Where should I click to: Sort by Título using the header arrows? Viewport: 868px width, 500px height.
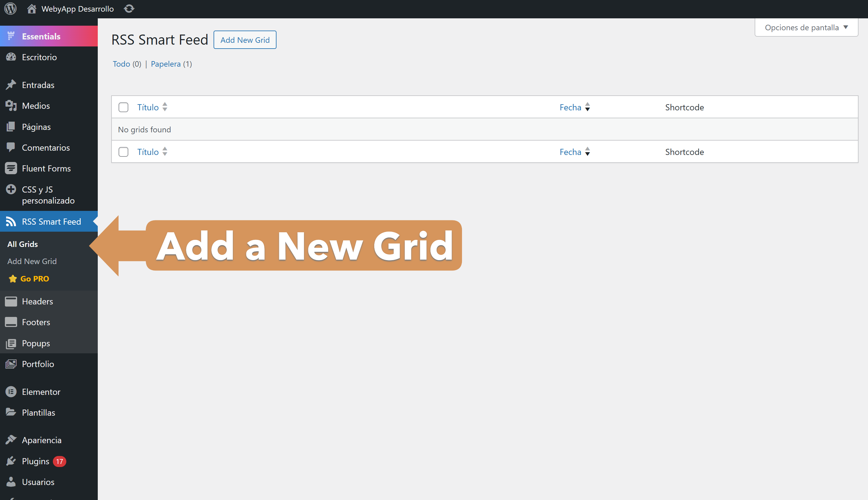coord(165,107)
